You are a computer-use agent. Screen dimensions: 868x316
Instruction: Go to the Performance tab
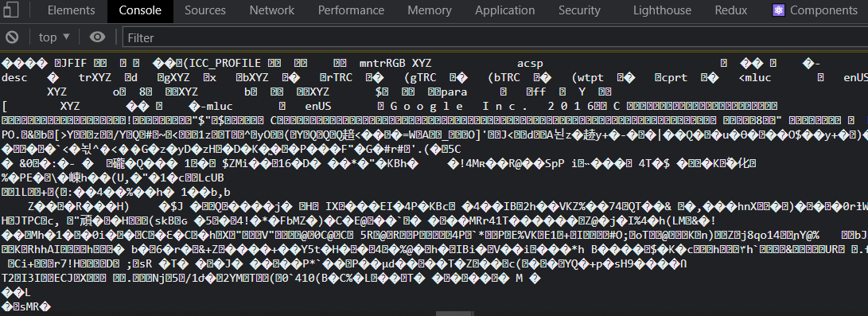coord(351,10)
